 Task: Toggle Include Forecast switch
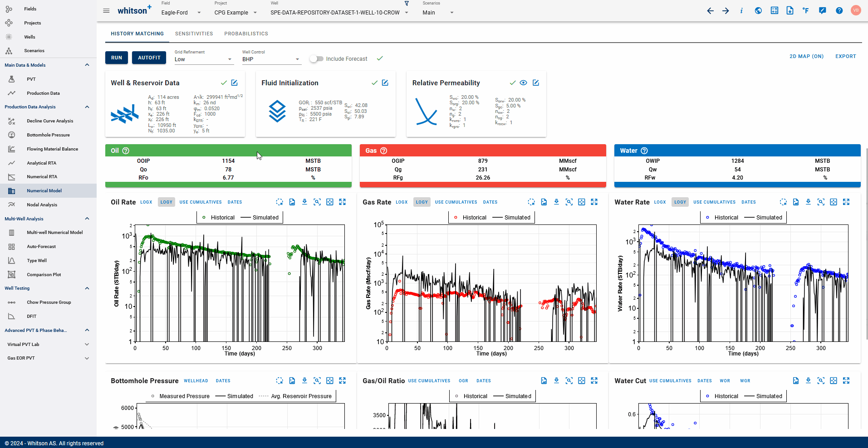(x=316, y=59)
